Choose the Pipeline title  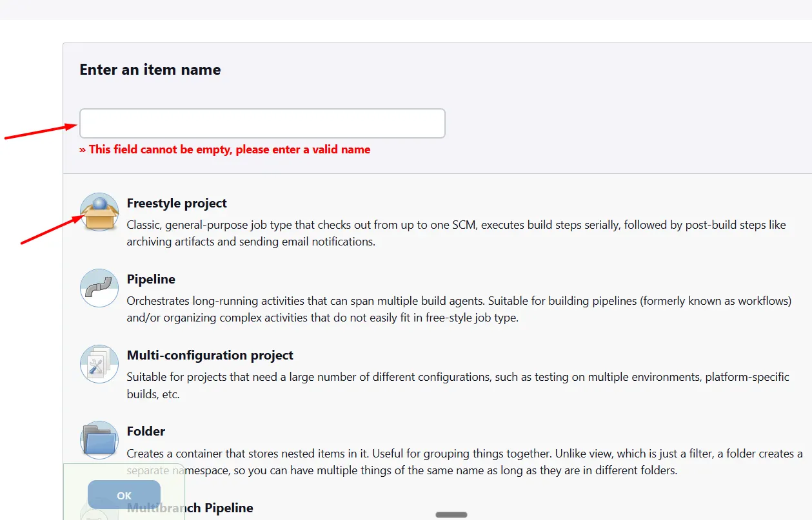151,279
